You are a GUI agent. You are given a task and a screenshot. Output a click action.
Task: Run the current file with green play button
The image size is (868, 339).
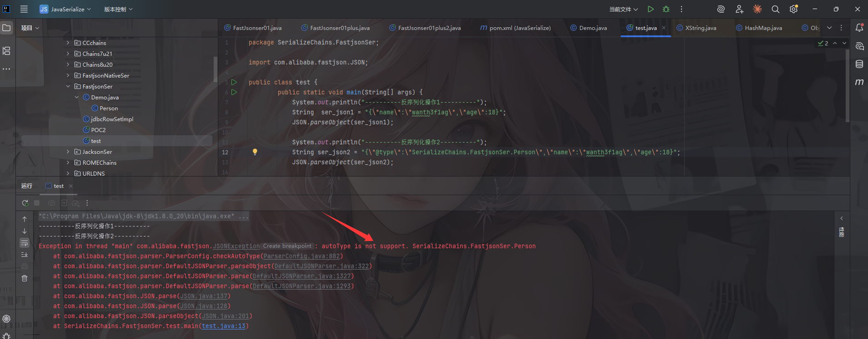(651, 9)
